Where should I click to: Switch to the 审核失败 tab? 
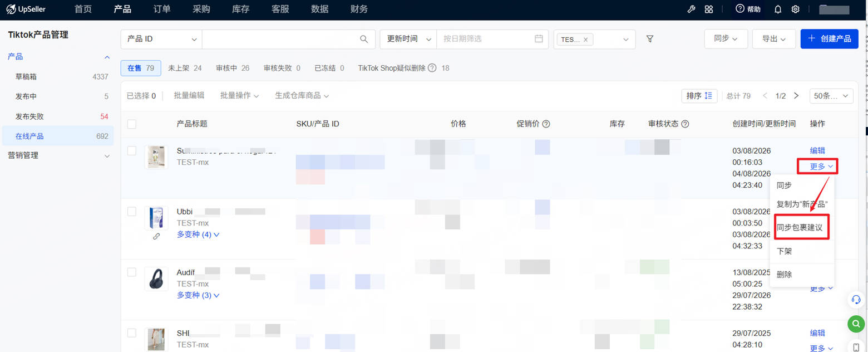(x=282, y=68)
